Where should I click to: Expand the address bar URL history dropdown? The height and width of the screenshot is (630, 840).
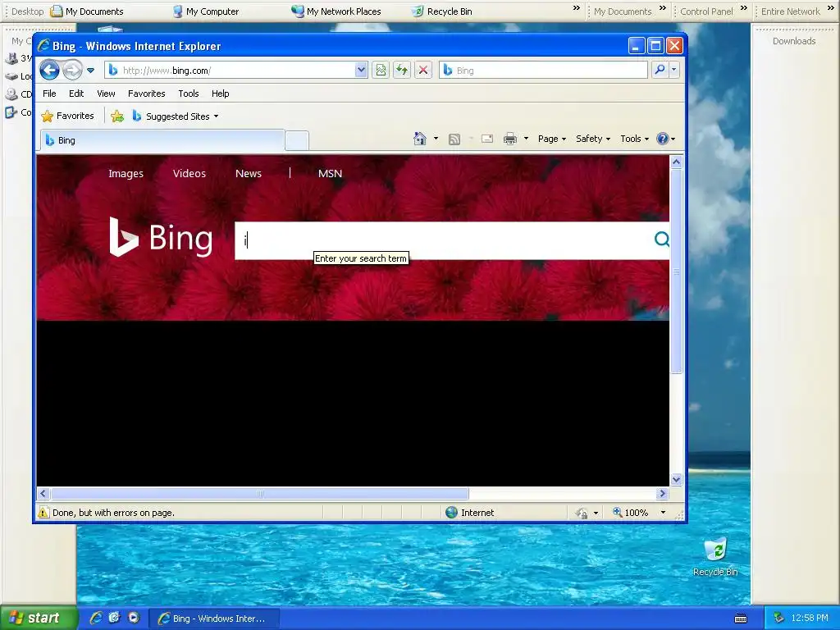tap(361, 71)
